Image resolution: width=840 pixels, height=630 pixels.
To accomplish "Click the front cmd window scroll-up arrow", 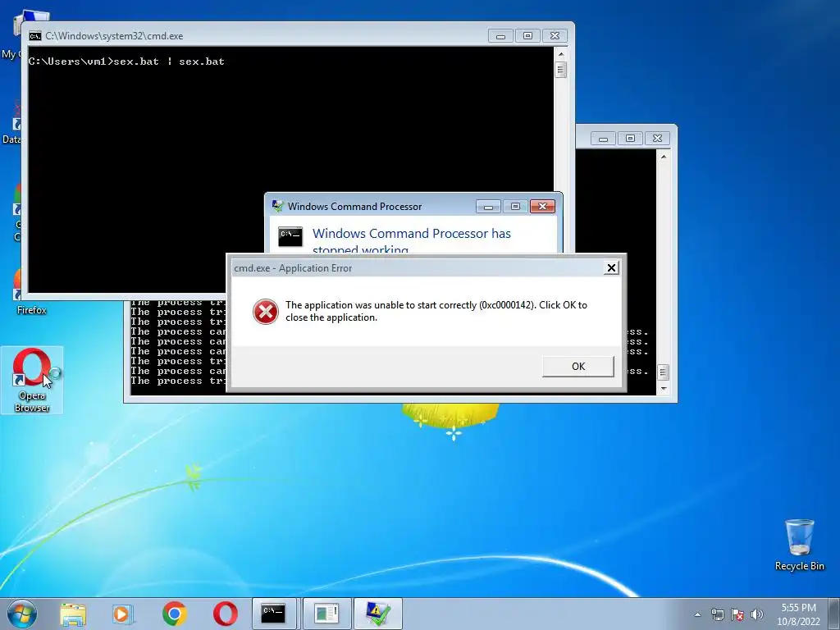I will 561,54.
